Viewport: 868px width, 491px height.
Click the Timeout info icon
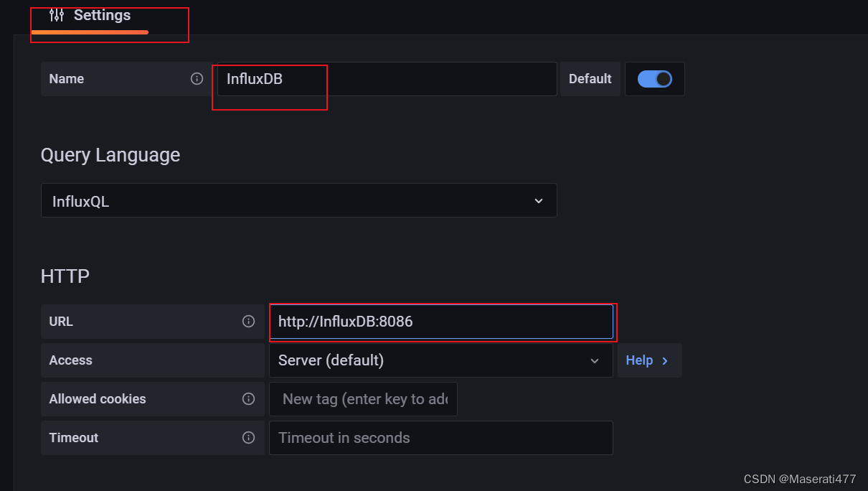click(248, 438)
